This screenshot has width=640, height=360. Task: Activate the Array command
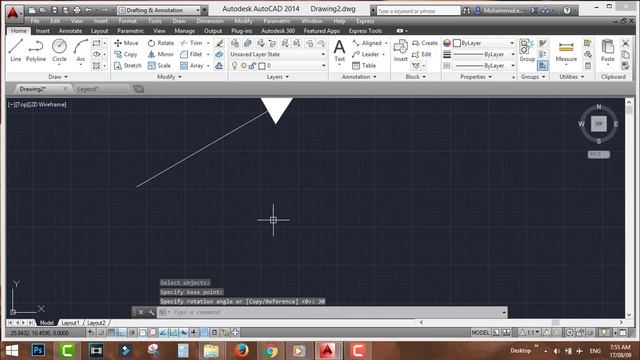click(x=192, y=65)
